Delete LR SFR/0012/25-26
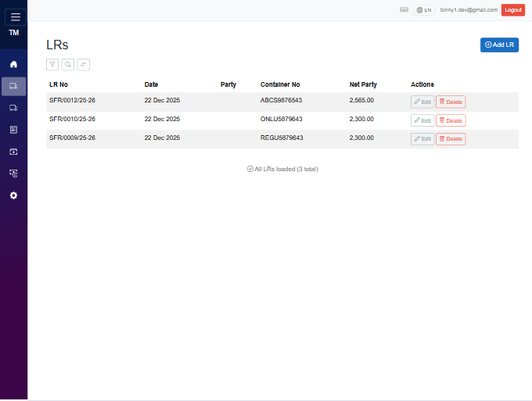 click(451, 102)
